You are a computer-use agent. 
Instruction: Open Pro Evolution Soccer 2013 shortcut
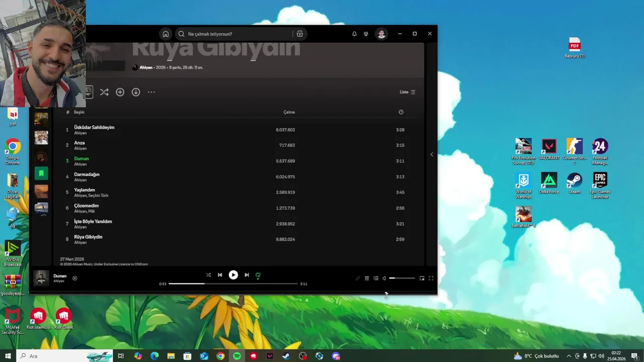pos(523,151)
